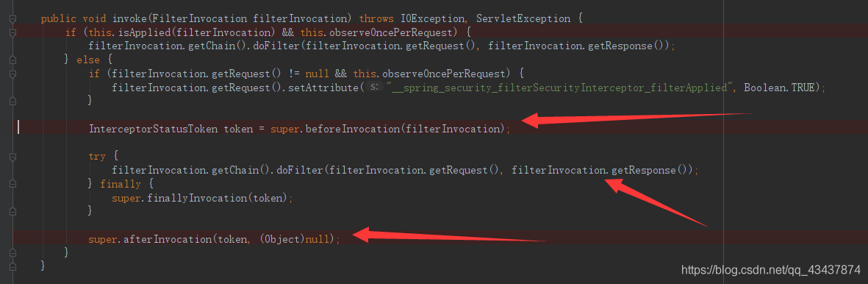The width and height of the screenshot is (868, 284).
Task: Click ServletException in the throws clause
Action: click(523, 19)
